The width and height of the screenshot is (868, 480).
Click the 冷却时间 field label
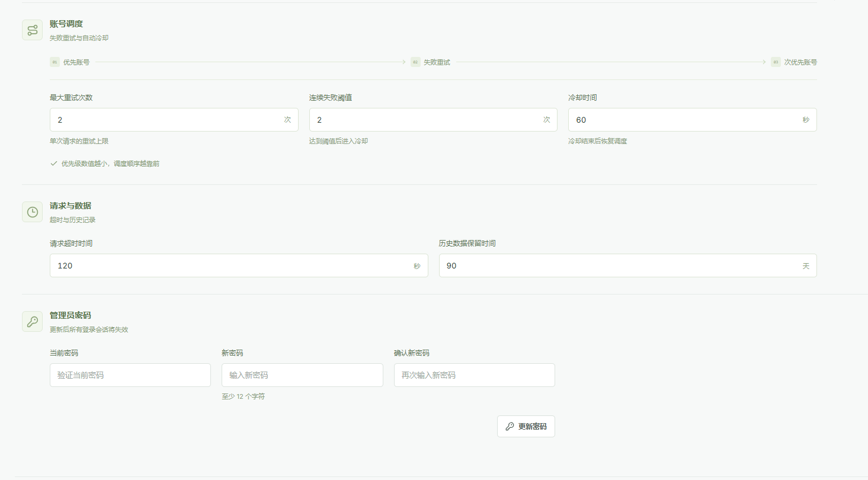582,98
